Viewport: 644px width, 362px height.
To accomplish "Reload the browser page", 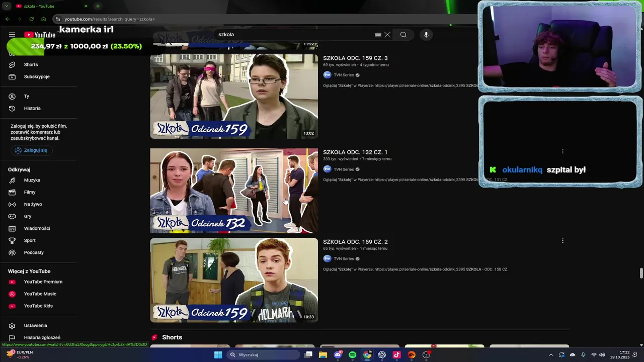I will coord(31,19).
